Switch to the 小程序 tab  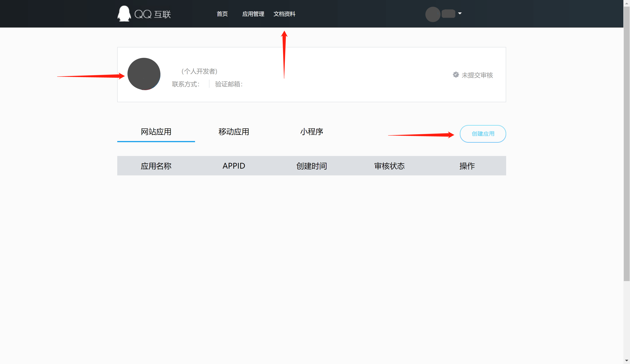tap(311, 132)
